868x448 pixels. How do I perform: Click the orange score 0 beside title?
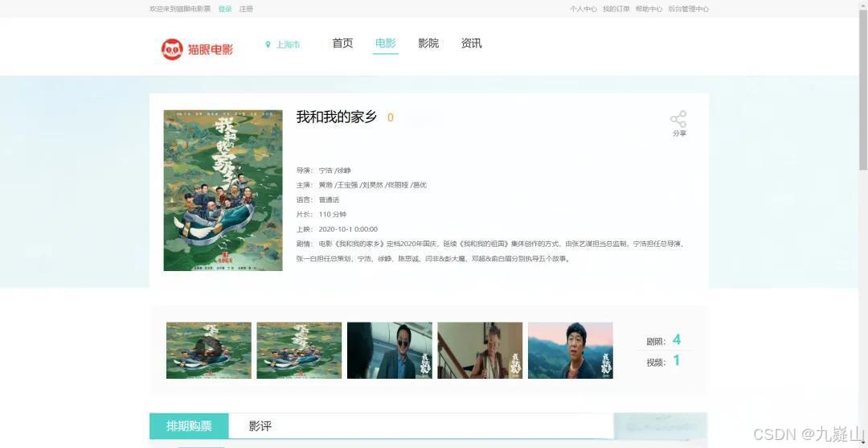[x=391, y=117]
